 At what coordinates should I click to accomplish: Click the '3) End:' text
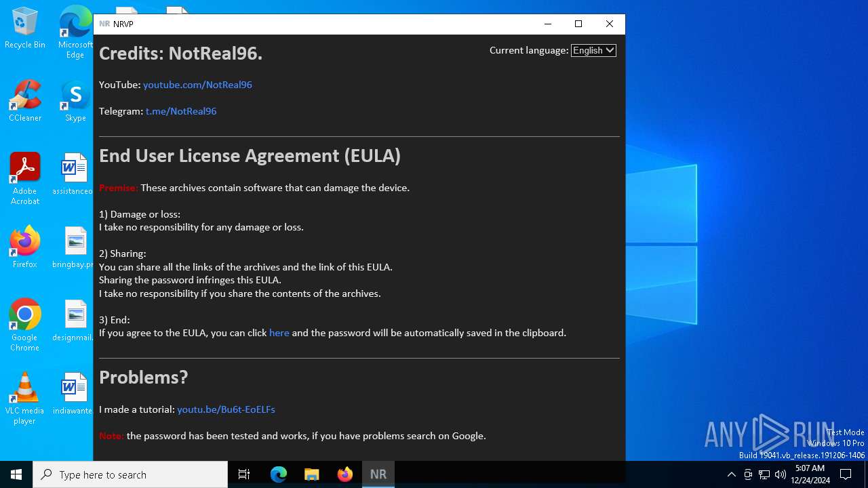pos(115,320)
